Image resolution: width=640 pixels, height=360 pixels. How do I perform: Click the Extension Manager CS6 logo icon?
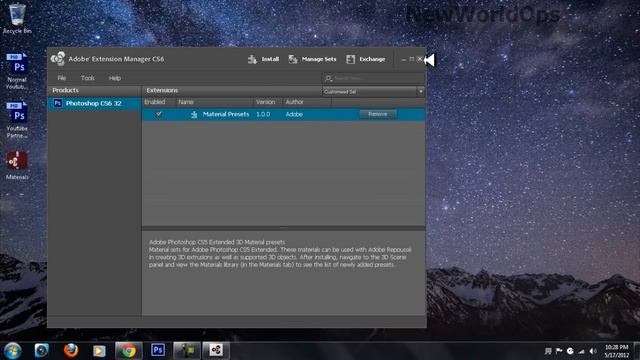pyautogui.click(x=58, y=59)
